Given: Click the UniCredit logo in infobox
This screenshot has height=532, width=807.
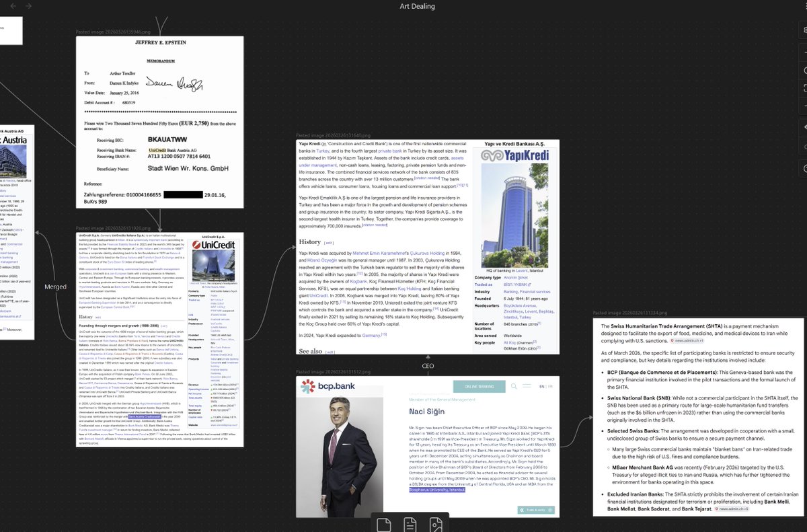Looking at the screenshot, I should tap(215, 245).
